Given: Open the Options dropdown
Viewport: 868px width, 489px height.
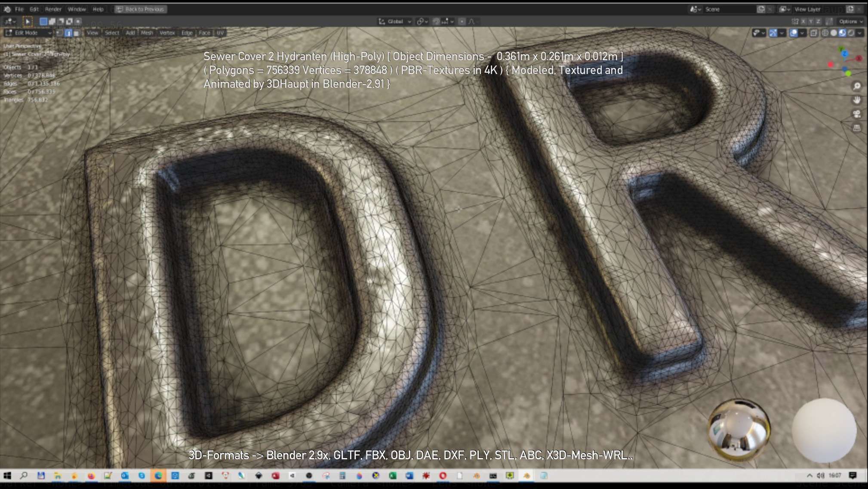Looking at the screenshot, I should (x=850, y=21).
